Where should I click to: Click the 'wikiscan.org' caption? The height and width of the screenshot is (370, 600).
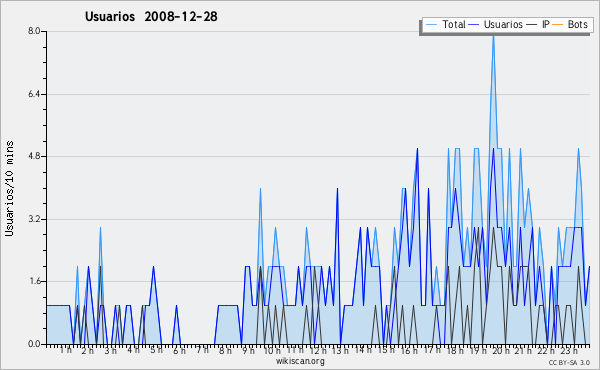pos(300,361)
